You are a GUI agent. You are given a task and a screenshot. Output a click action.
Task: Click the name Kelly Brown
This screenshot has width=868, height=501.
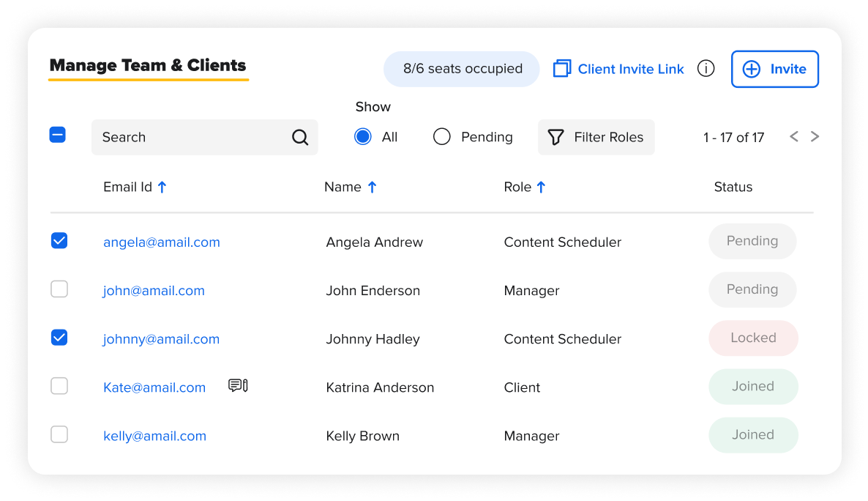[x=362, y=436]
